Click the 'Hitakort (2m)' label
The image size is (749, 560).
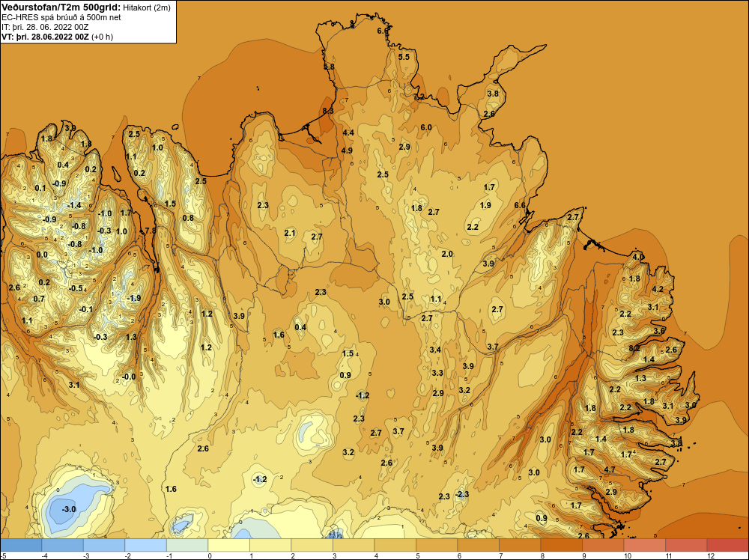coord(147,7)
